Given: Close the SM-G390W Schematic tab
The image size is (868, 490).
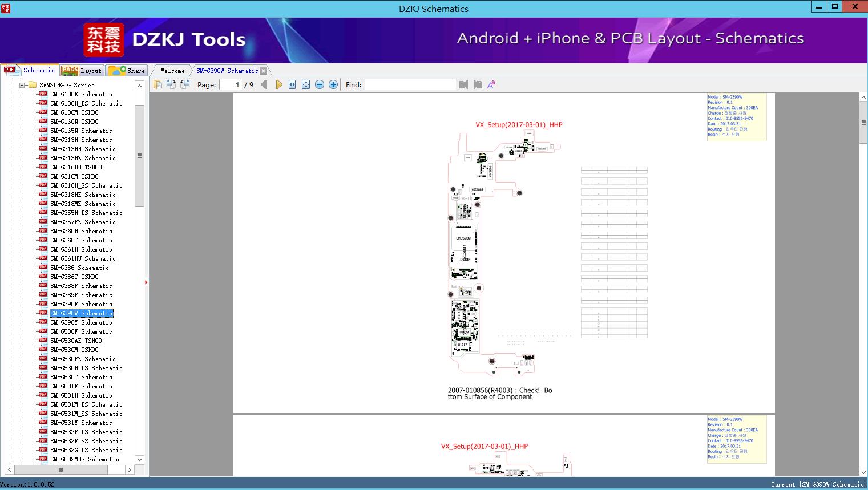Looking at the screenshot, I should click(263, 71).
